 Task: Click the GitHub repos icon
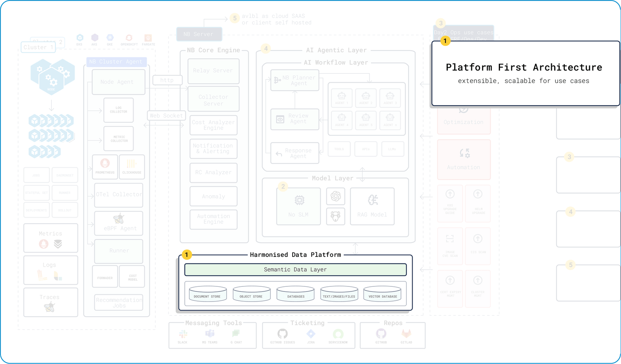pos(381,334)
